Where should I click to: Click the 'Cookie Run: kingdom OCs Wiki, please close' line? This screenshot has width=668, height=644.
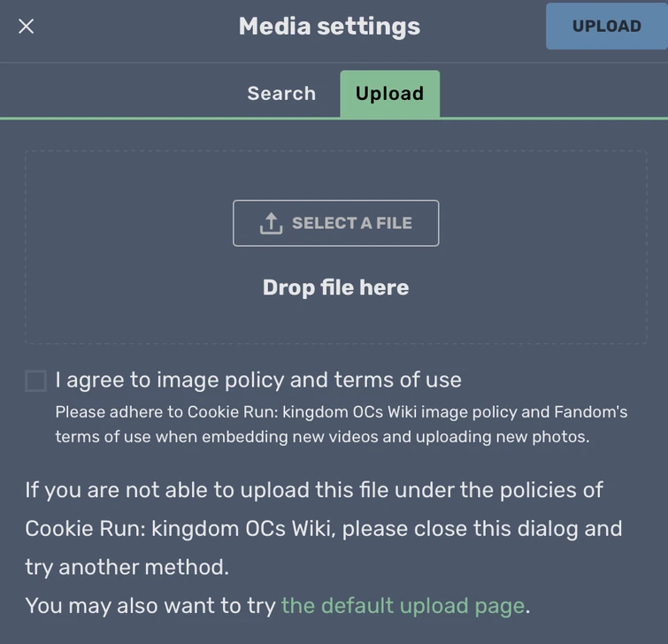324,529
